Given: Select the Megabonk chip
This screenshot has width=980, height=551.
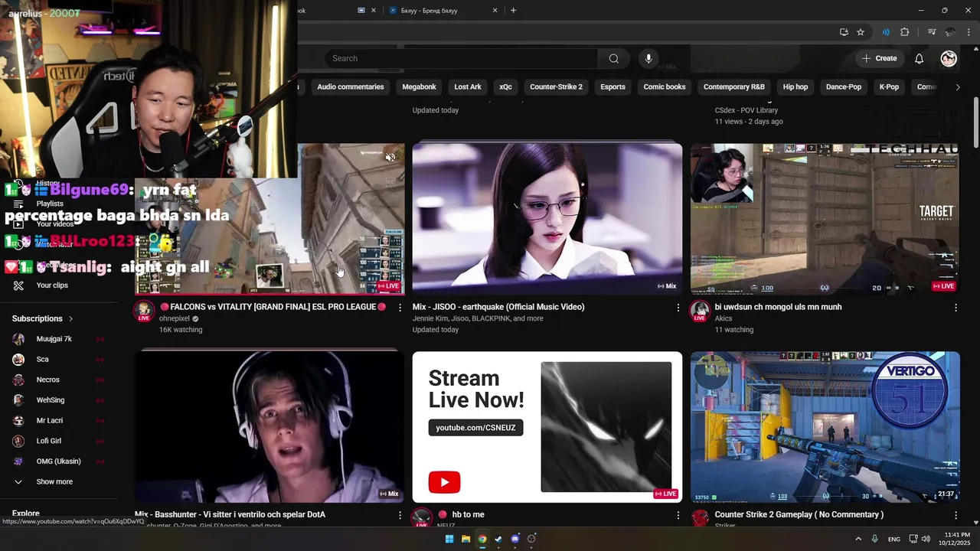Looking at the screenshot, I should pyautogui.click(x=419, y=87).
